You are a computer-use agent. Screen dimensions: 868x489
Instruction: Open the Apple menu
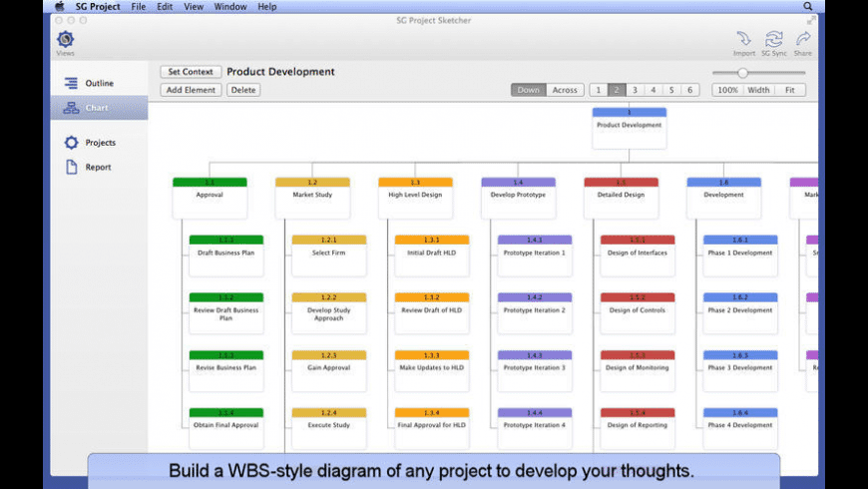click(59, 7)
